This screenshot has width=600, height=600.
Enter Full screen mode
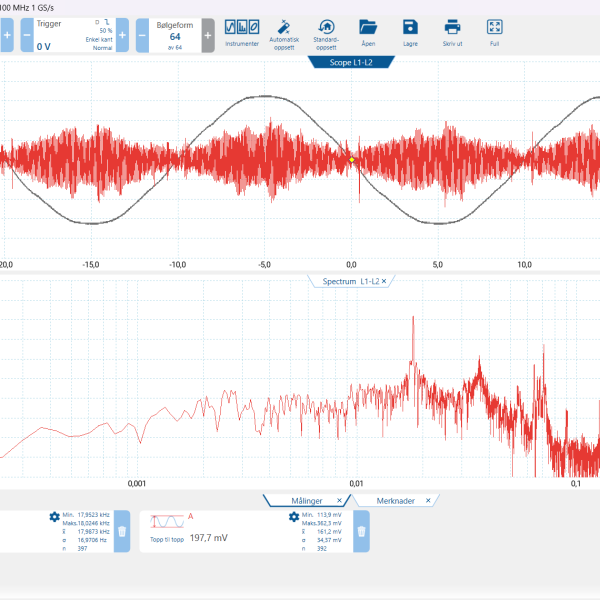click(x=494, y=33)
